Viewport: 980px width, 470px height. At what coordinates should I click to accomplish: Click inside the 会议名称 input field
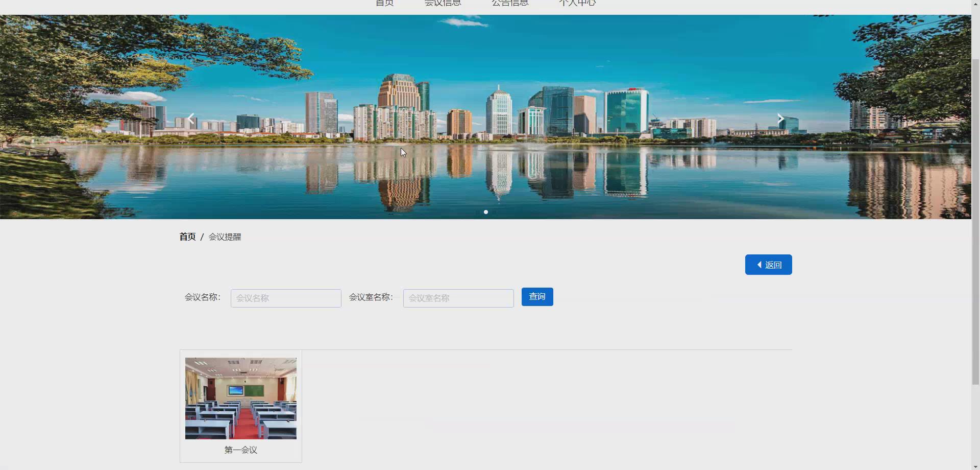285,298
